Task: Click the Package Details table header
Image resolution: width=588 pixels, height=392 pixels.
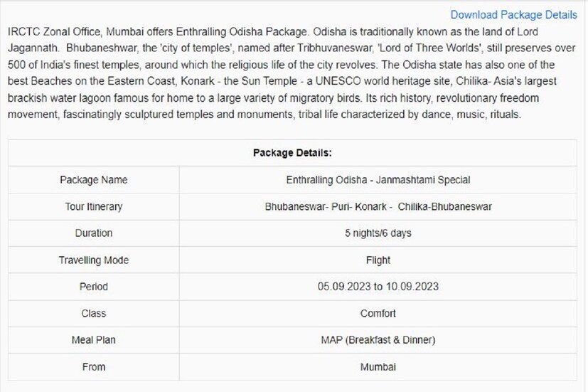Action: [292, 153]
